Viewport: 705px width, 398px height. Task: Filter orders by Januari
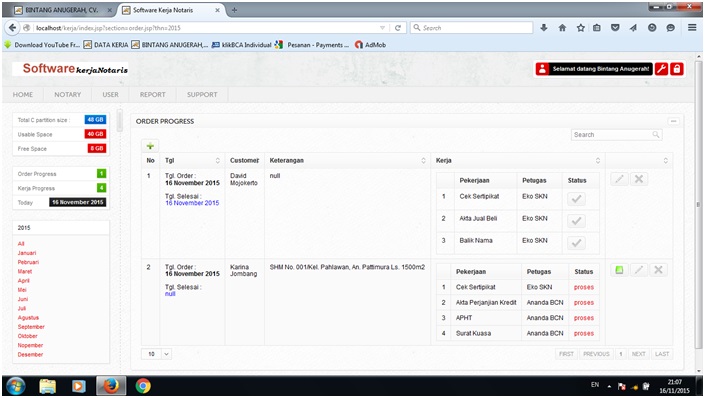[x=27, y=253]
